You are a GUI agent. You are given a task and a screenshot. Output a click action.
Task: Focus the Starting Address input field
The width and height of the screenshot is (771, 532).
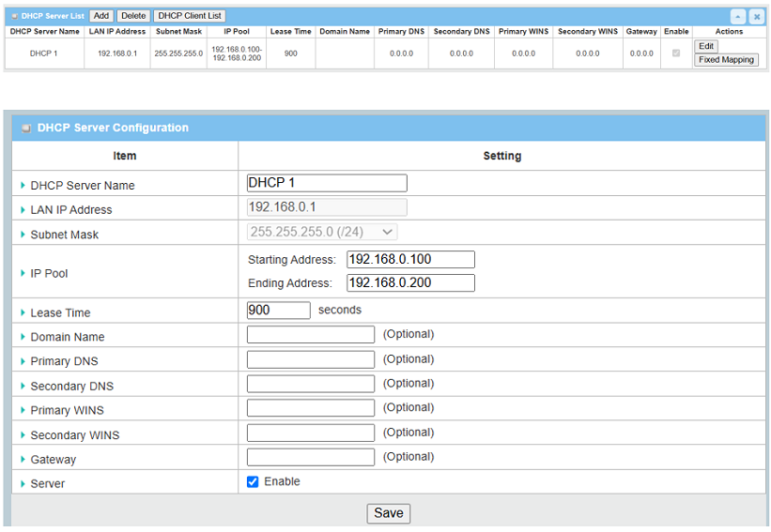click(410, 260)
